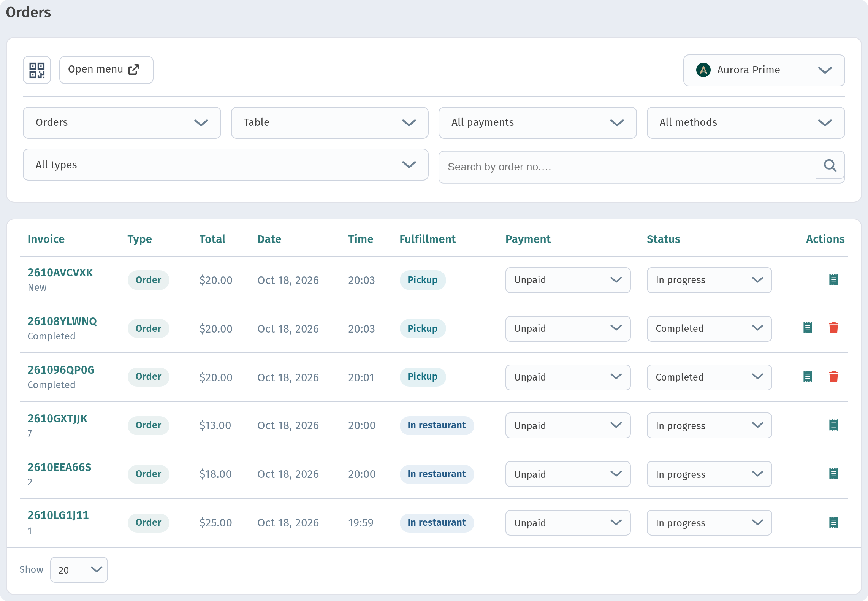Open the Table filter dropdown
The width and height of the screenshot is (868, 601).
(330, 123)
